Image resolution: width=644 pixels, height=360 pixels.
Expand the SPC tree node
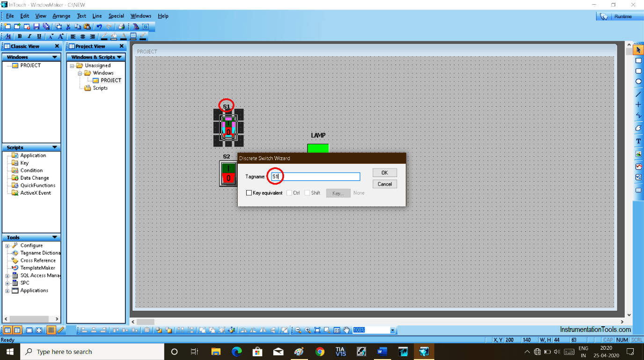click(x=7, y=283)
